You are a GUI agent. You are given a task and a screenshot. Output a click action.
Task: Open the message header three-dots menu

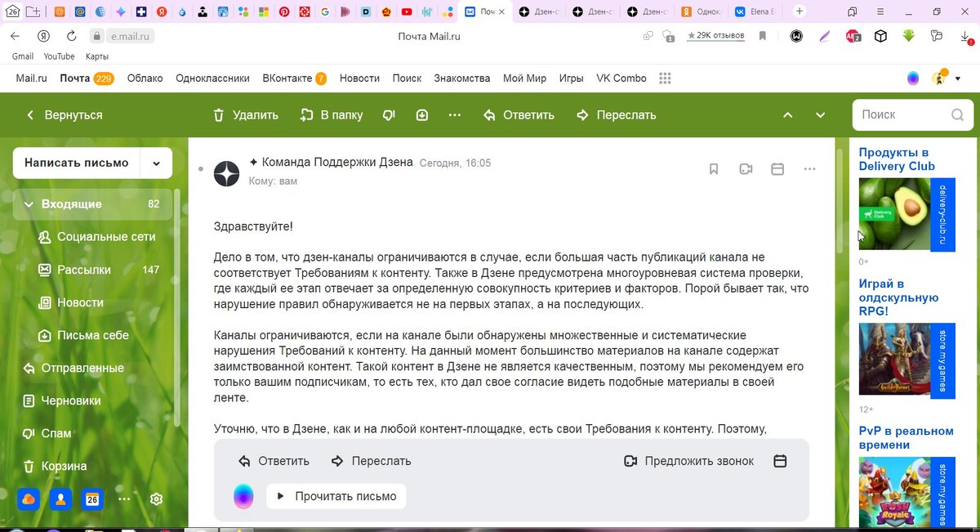coord(809,169)
